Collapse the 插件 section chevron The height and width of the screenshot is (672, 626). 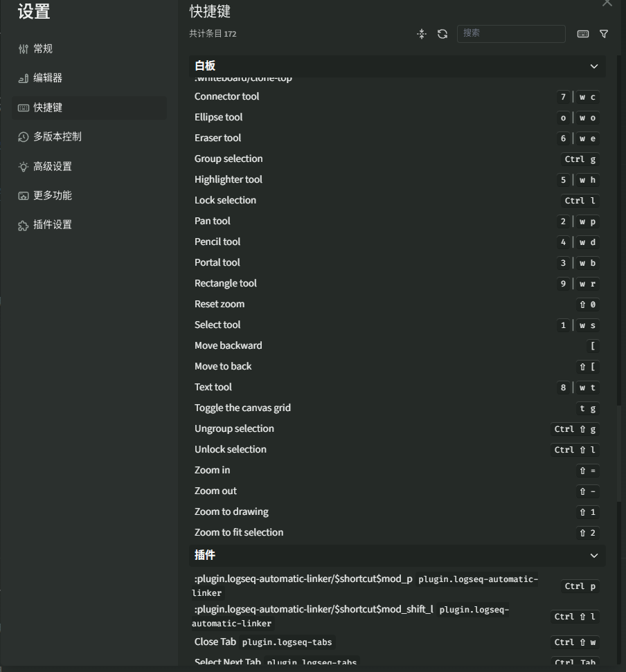tap(593, 556)
